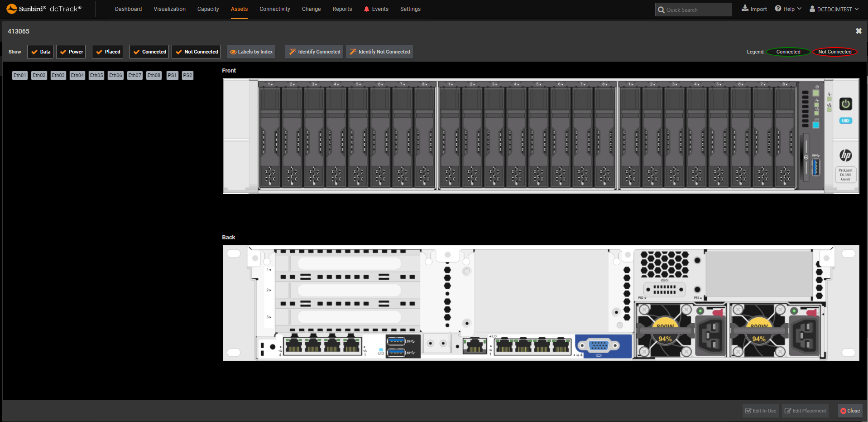
Task: Click the ProLiant DL380 Gen9 label
Action: (x=845, y=175)
